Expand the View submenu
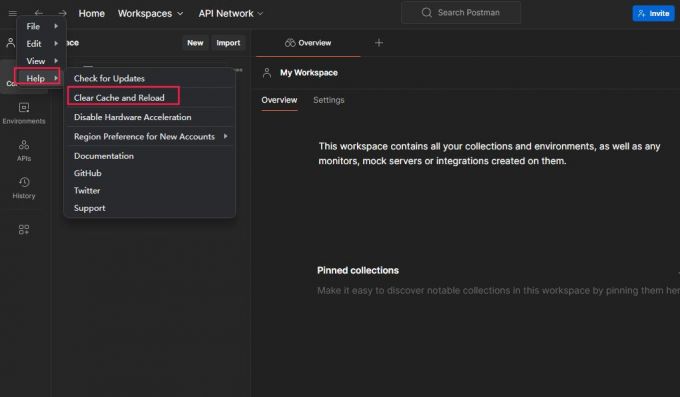Viewport: 680px width, 397px height. [42, 61]
